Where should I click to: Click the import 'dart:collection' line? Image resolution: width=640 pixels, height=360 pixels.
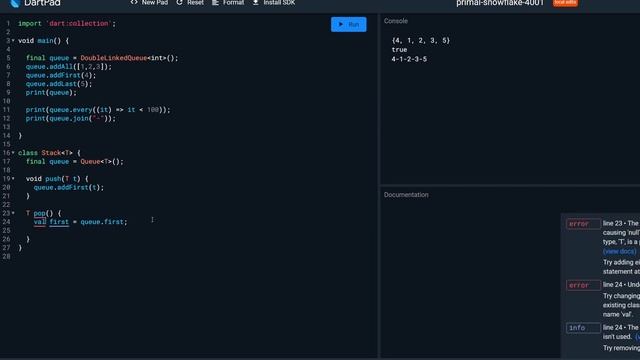click(67, 24)
